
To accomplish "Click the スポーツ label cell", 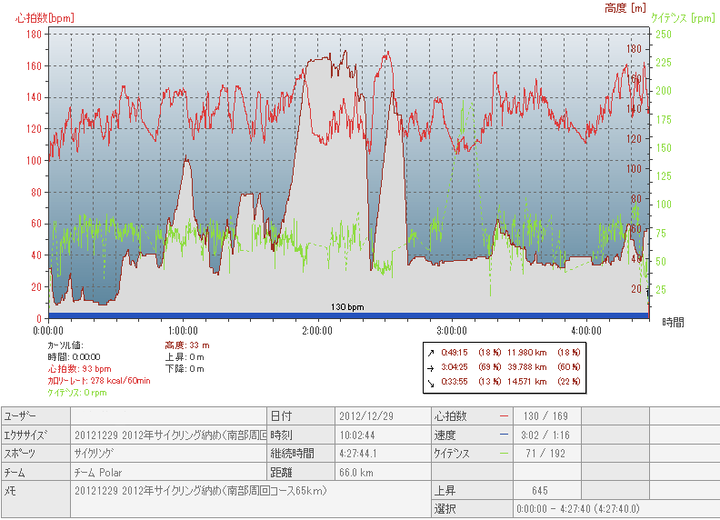I will coord(36,453).
